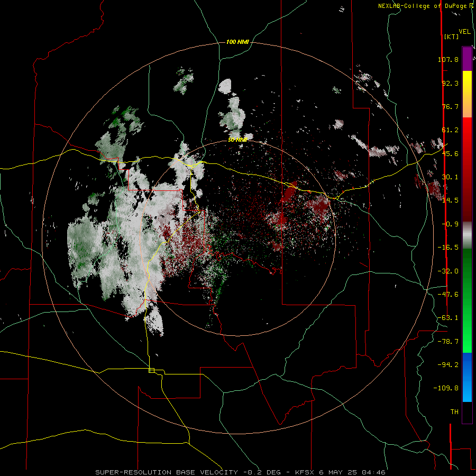Click the 107.8 velocity legend value
476x476 pixels.
tap(448, 59)
